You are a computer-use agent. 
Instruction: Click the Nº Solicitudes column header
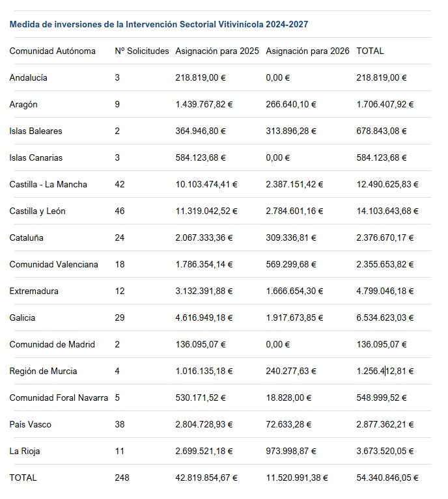pos(142,51)
